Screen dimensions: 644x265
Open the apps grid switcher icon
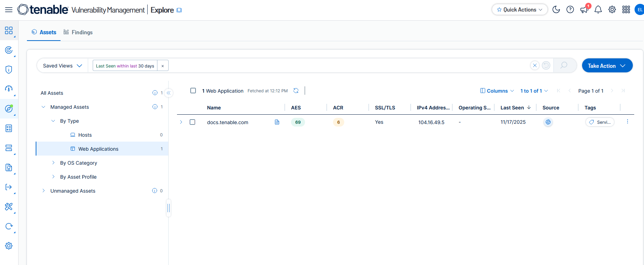pos(626,10)
